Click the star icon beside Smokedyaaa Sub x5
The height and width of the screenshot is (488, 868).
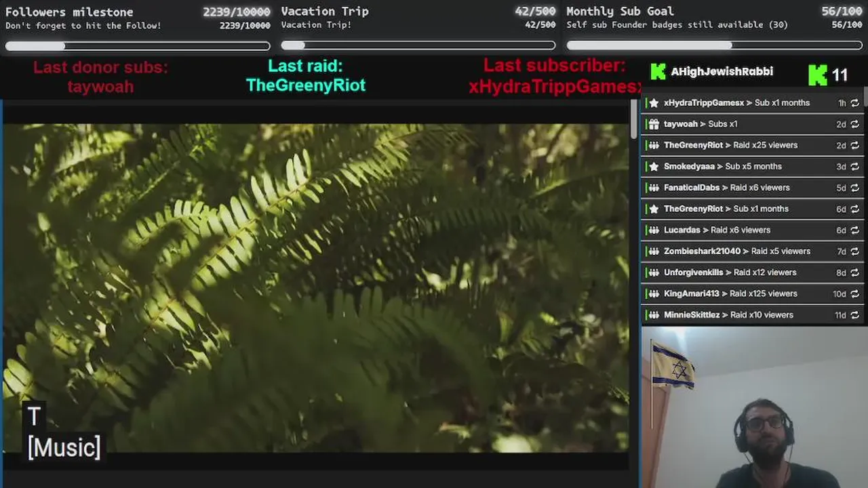[654, 166]
